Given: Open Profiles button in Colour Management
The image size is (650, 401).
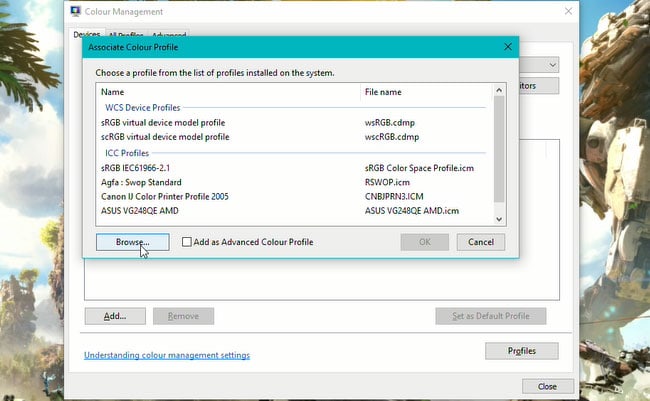Looking at the screenshot, I should click(521, 351).
